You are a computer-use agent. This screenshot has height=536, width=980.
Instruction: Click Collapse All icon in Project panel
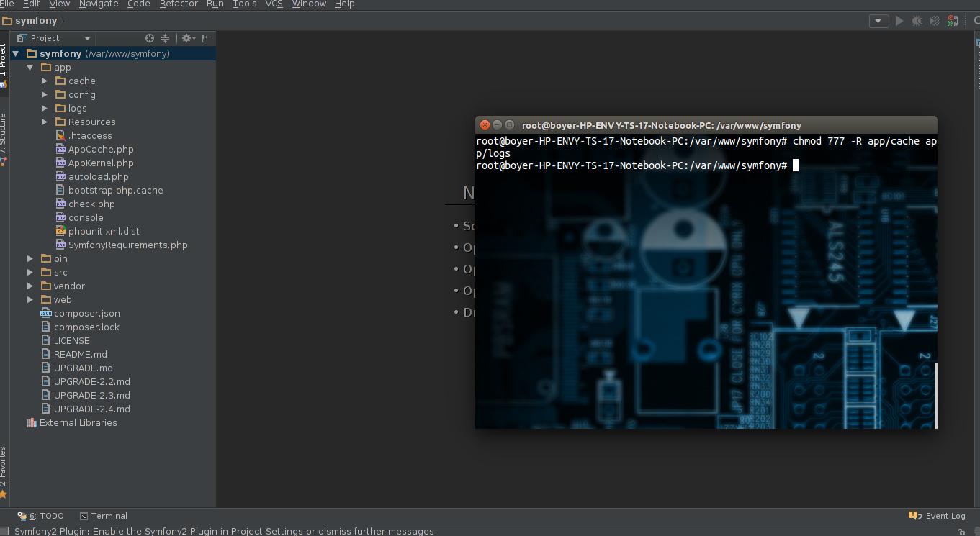click(x=165, y=38)
